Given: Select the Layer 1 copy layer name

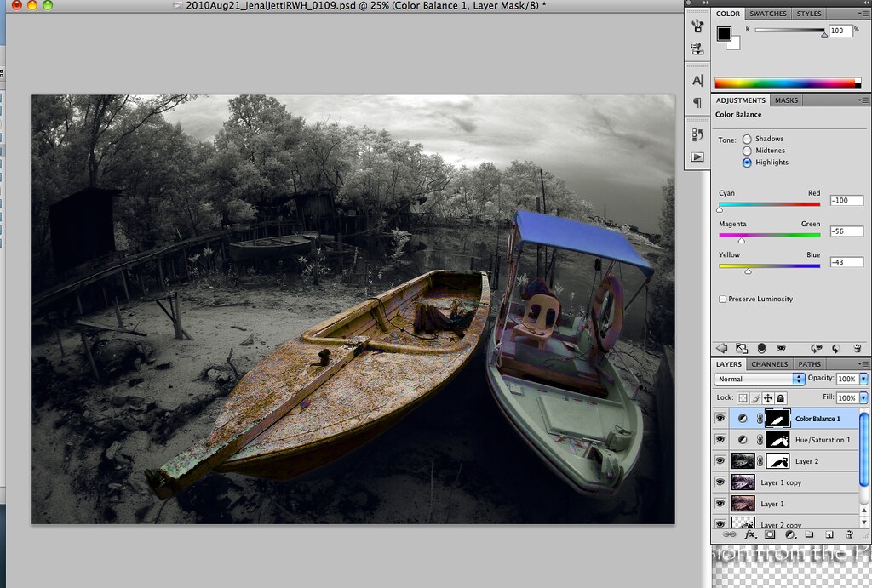Looking at the screenshot, I should pos(781,482).
